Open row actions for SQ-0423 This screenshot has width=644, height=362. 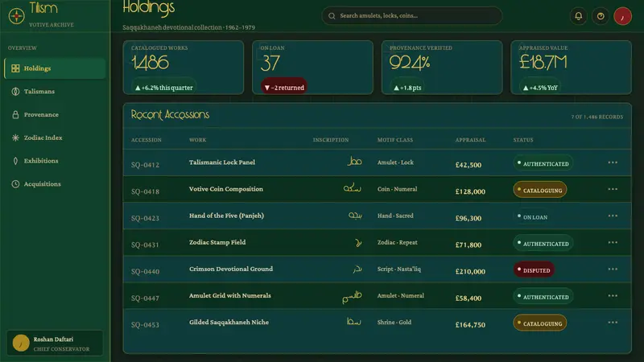click(x=613, y=216)
